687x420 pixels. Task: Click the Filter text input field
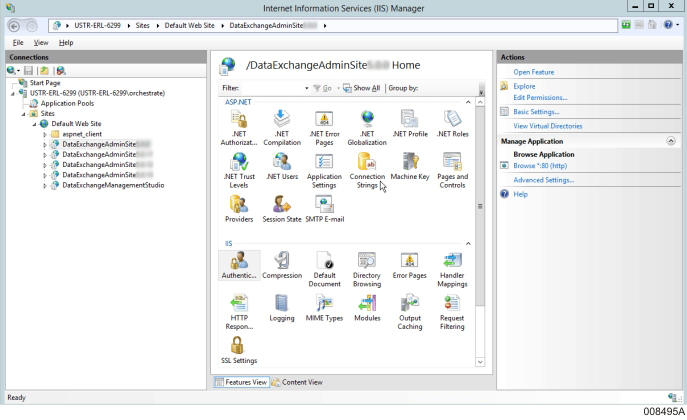(272, 88)
